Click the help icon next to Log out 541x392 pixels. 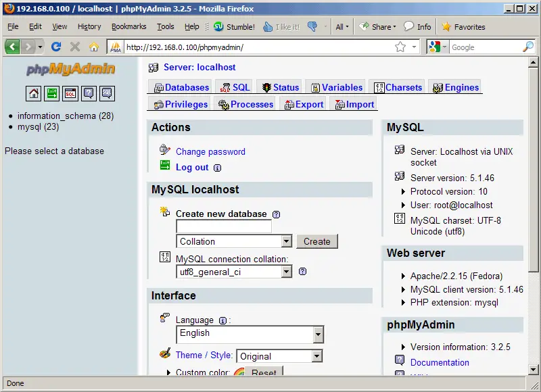tap(217, 168)
